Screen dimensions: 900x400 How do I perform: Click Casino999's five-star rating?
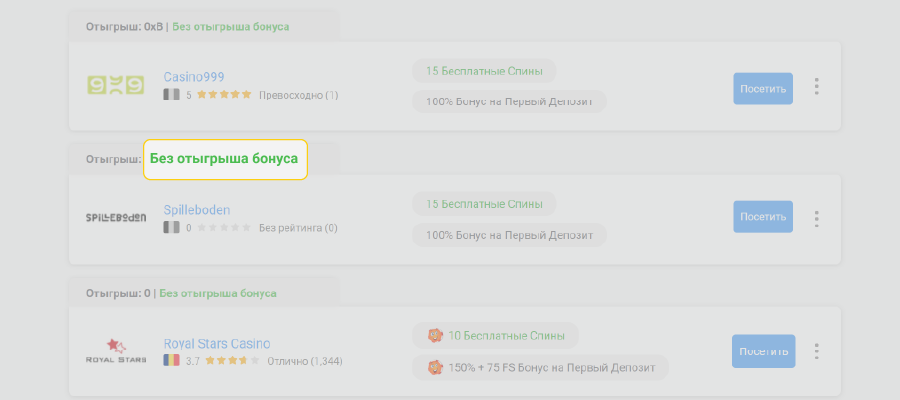point(224,95)
